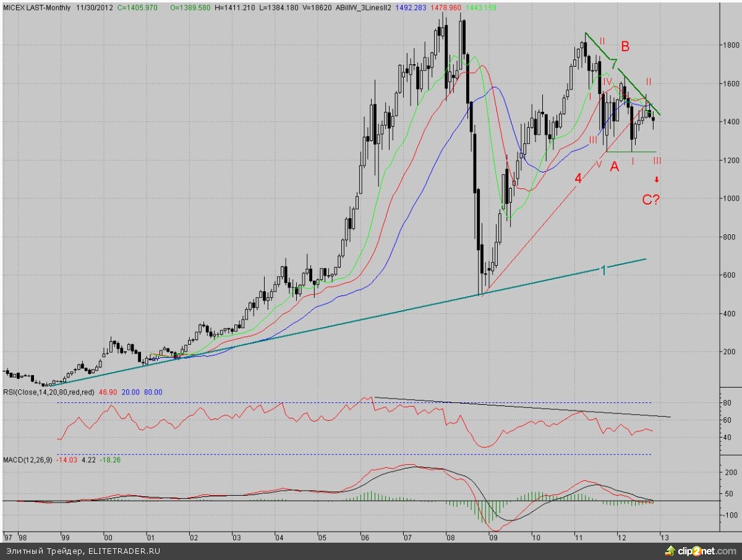This screenshot has height=560, width=742.
Task: Click the "09" year marker on time axis
Action: click(493, 537)
